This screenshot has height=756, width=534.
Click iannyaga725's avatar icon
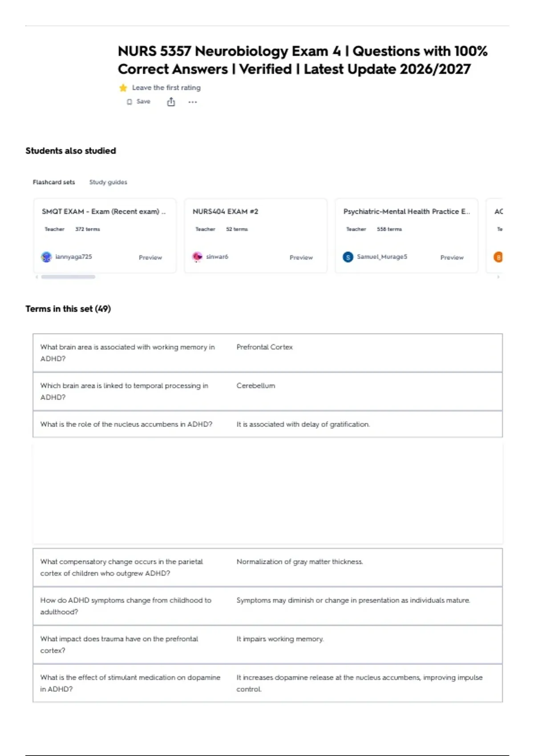pyautogui.click(x=46, y=257)
